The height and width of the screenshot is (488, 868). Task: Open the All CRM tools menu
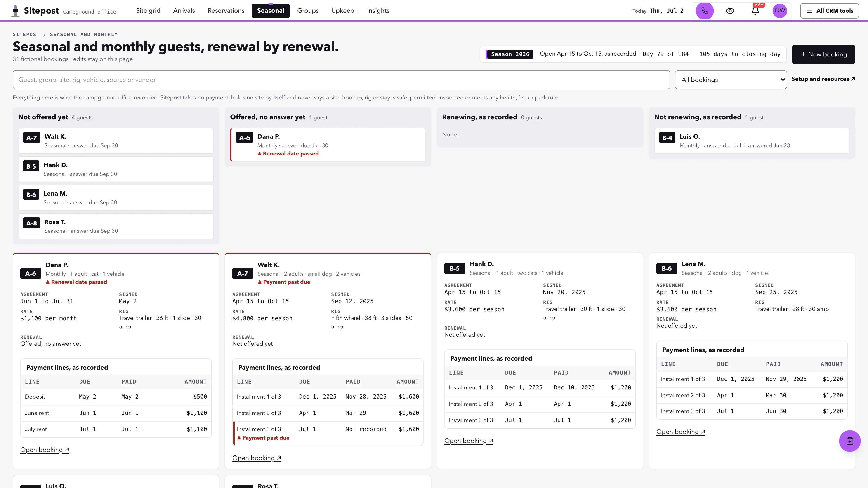point(829,11)
